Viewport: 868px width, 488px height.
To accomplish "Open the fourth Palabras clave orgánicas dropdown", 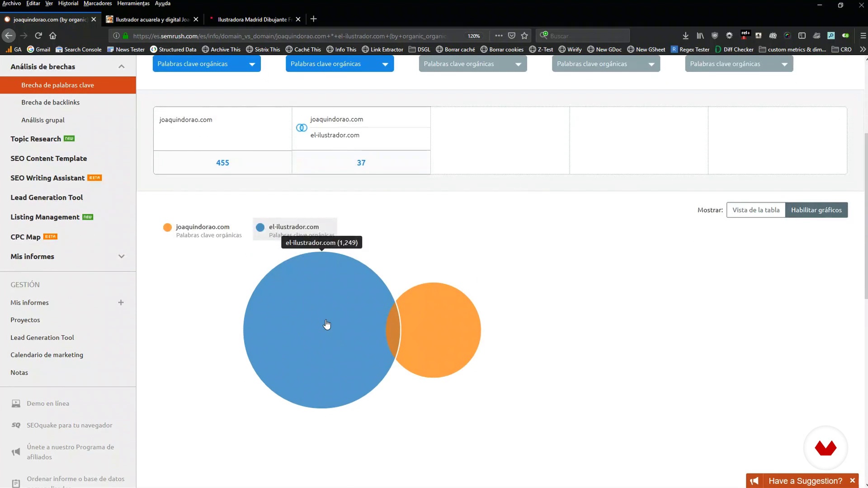I will pyautogui.click(x=606, y=64).
